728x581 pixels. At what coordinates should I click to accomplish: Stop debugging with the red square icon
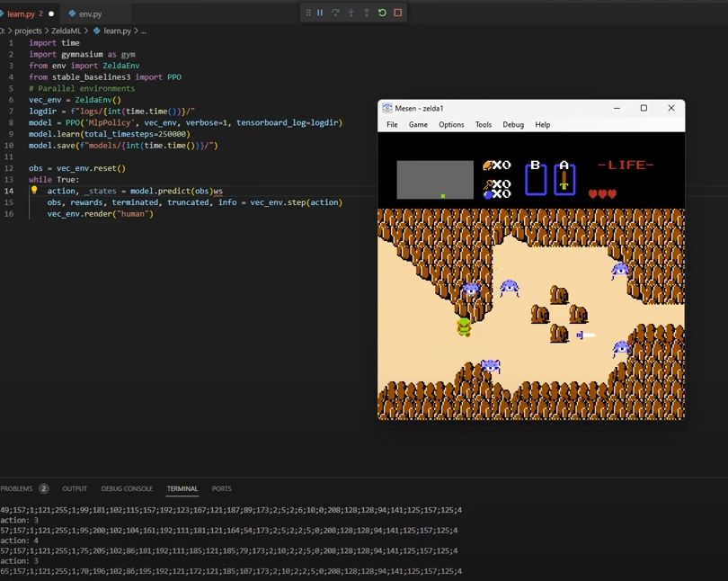[x=398, y=13]
